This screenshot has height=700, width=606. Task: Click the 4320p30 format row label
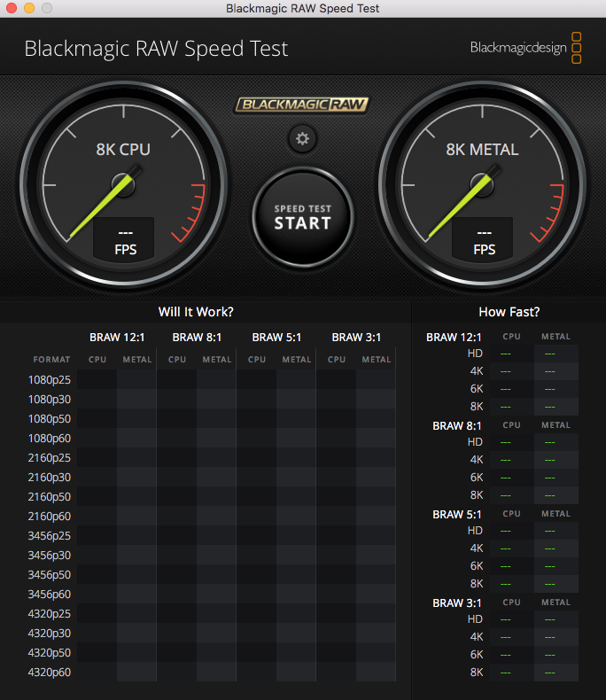tap(50, 634)
